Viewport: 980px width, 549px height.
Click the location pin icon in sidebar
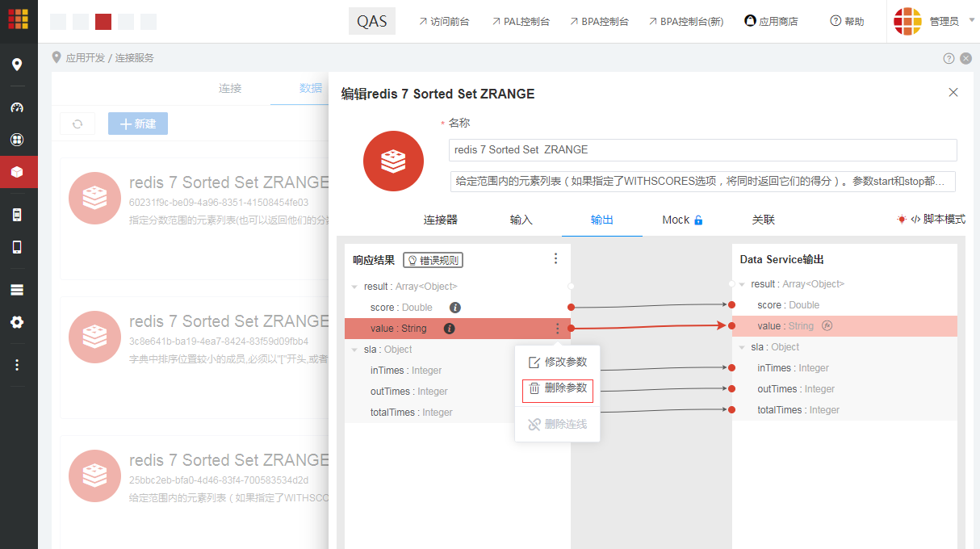17,64
